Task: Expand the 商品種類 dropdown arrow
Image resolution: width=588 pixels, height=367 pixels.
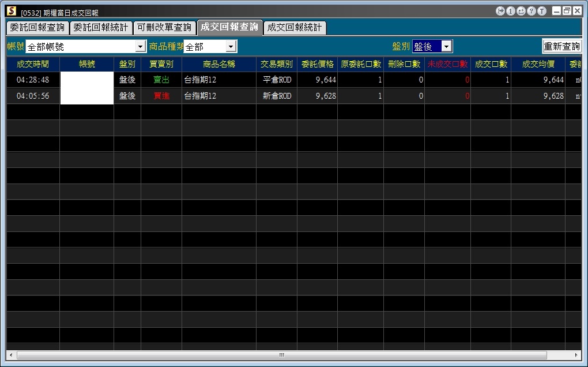Action: (x=231, y=47)
